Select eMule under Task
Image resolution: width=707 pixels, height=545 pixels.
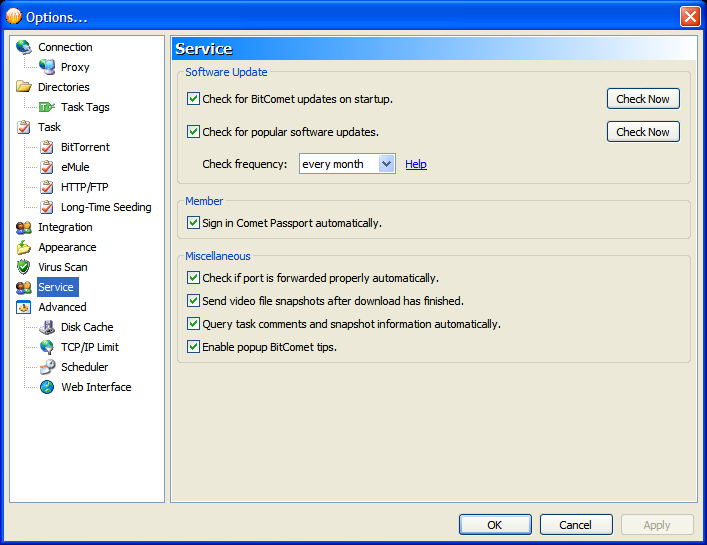point(75,167)
